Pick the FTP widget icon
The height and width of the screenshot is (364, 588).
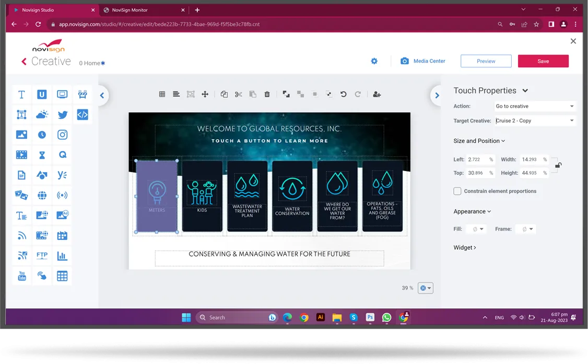click(42, 256)
